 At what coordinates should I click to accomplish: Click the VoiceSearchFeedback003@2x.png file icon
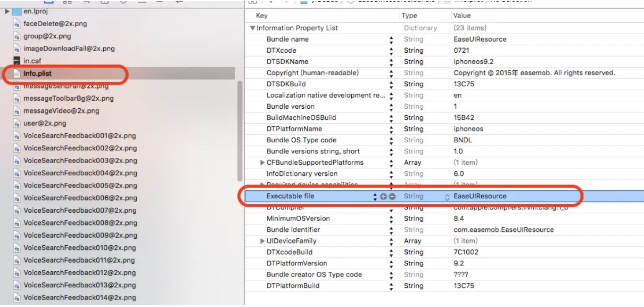[16, 160]
